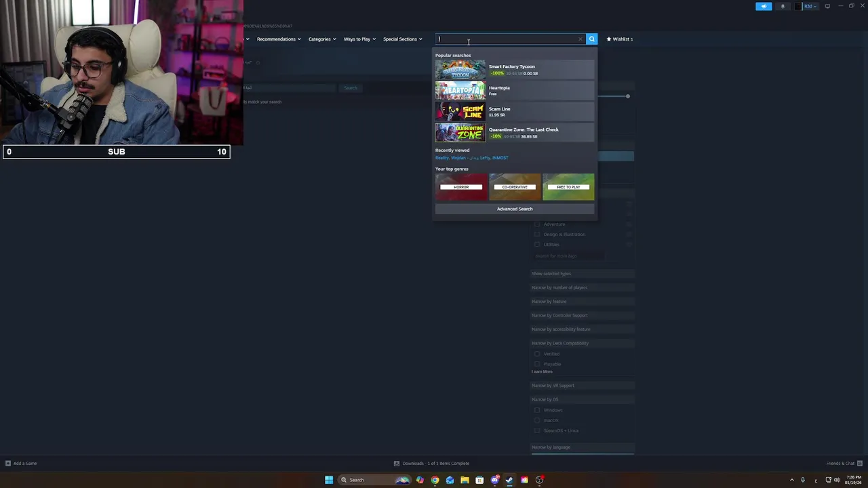Enable the Verified Deck compatibility checkbox
The width and height of the screenshot is (868, 488).
coord(537,354)
